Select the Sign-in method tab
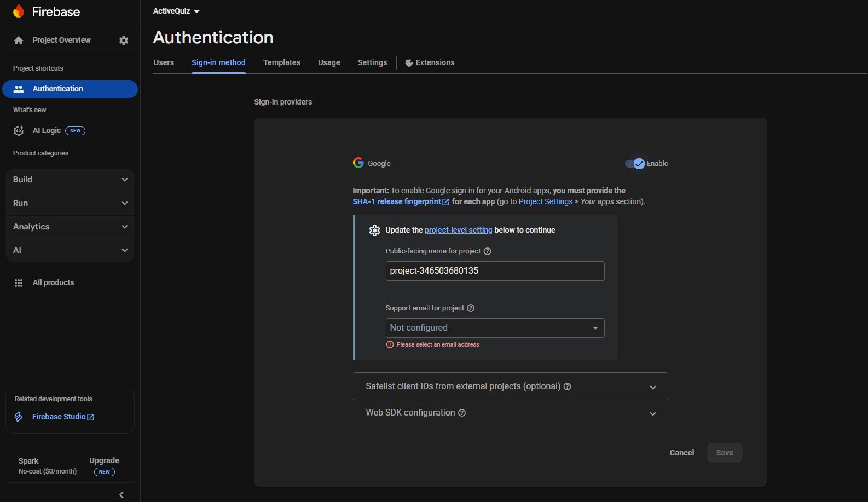868x502 pixels. [x=218, y=62]
